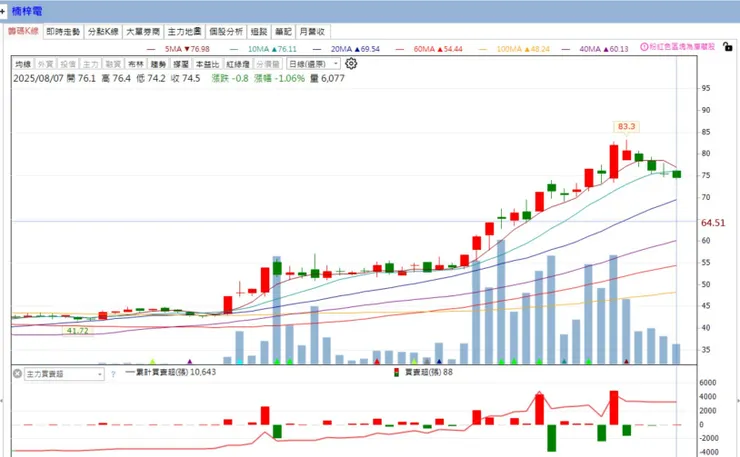Image resolution: width=740 pixels, height=457 pixels.
Task: Click the 量 6,077 volume readout
Action: (327, 78)
